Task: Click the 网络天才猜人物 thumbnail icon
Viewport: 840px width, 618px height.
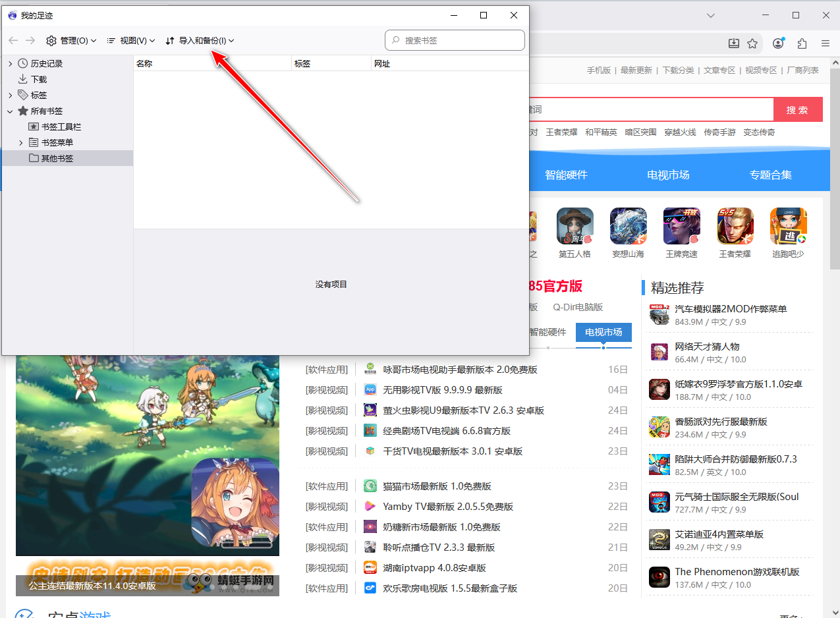Action: 659,353
